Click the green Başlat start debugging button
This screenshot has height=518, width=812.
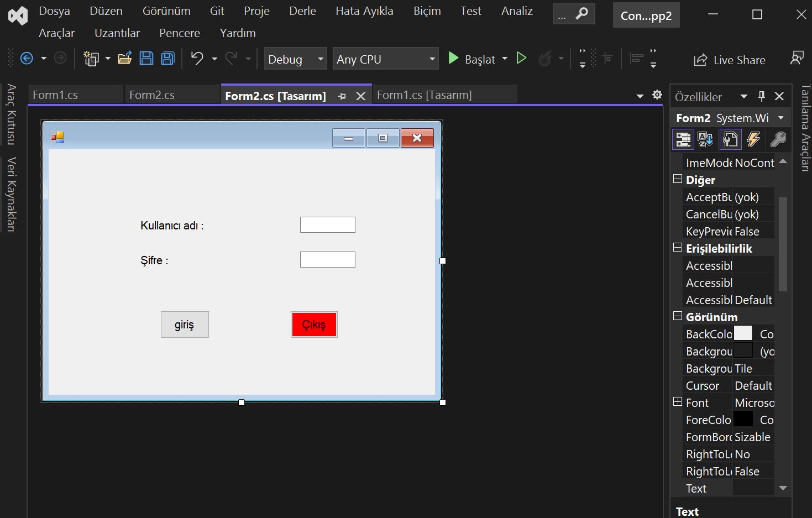[472, 59]
